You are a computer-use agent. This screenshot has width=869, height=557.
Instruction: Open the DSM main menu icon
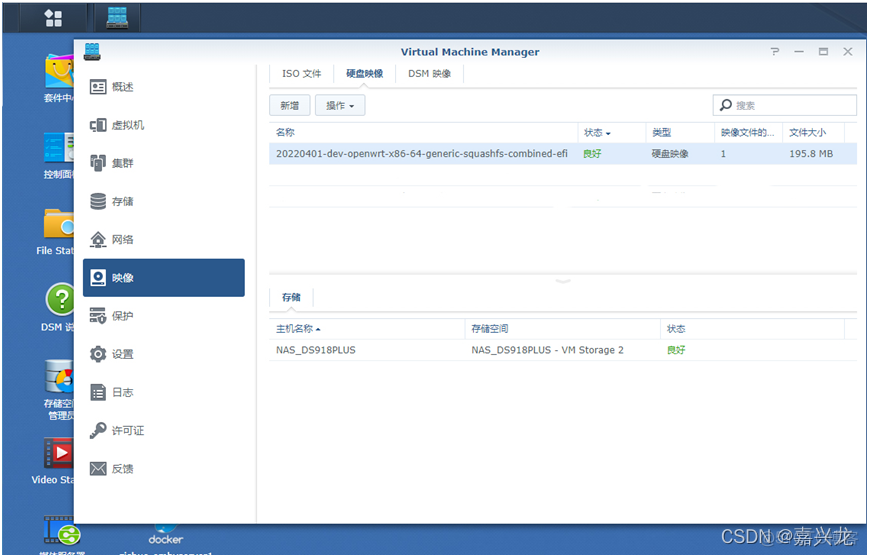point(53,18)
